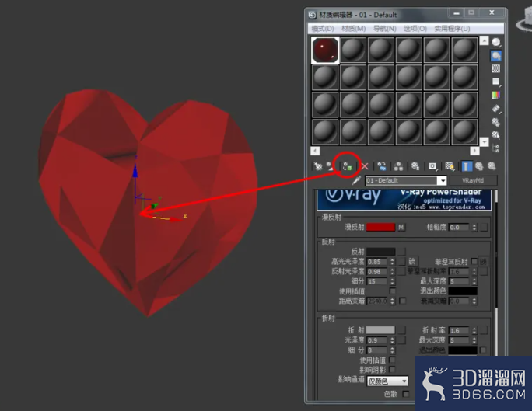Toggle the 色散 checkbox
Screen dimensions: 532x411
click(x=406, y=394)
